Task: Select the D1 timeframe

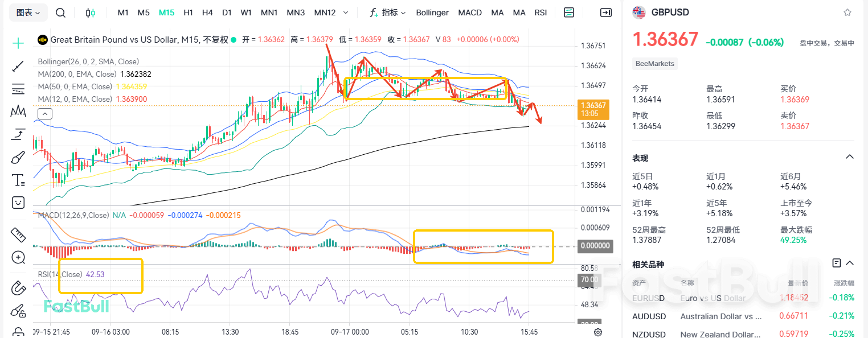Action: 227,13
